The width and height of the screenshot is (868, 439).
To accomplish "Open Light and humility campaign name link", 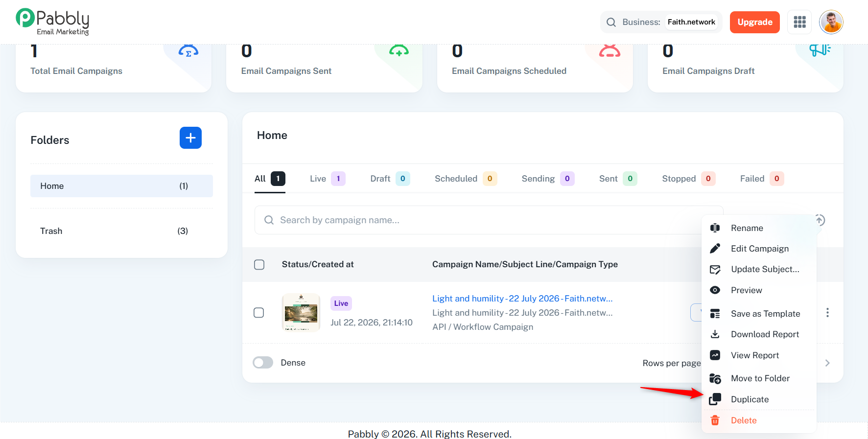I will (x=522, y=299).
